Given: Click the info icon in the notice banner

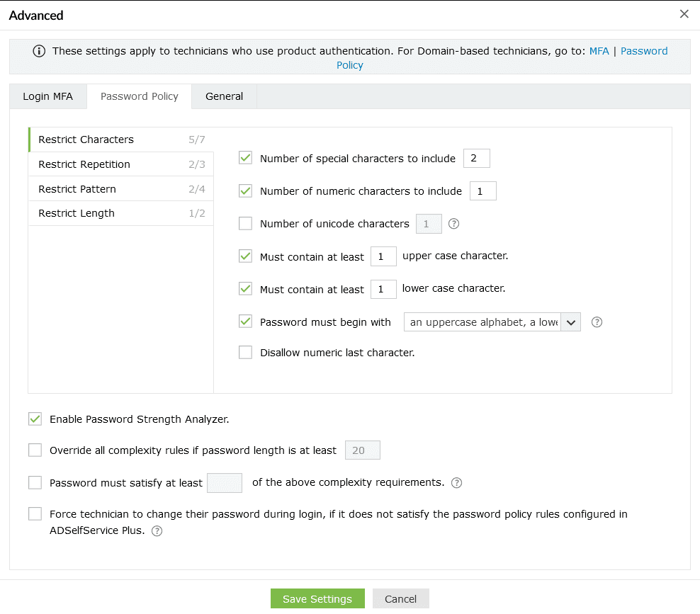Looking at the screenshot, I should 39,51.
